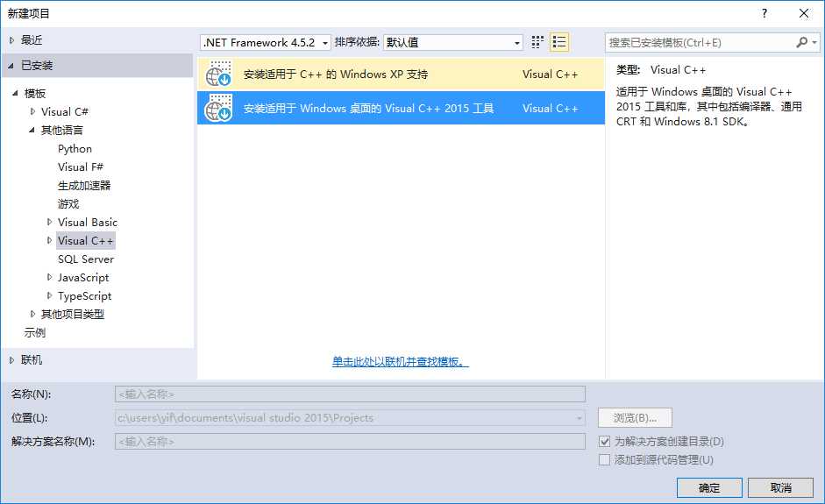
Task: Click the Visual C++ 2015 tools template icon
Action: click(x=218, y=108)
